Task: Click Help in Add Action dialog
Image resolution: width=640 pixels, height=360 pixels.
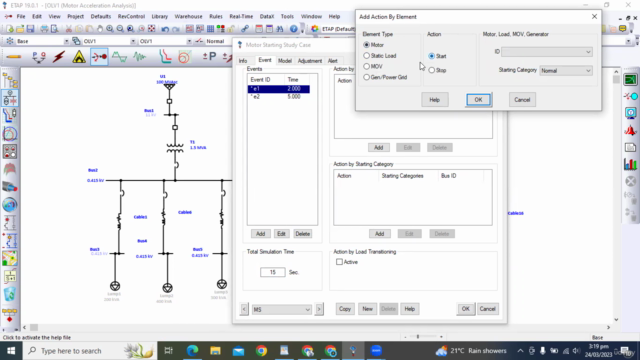Action: click(435, 100)
